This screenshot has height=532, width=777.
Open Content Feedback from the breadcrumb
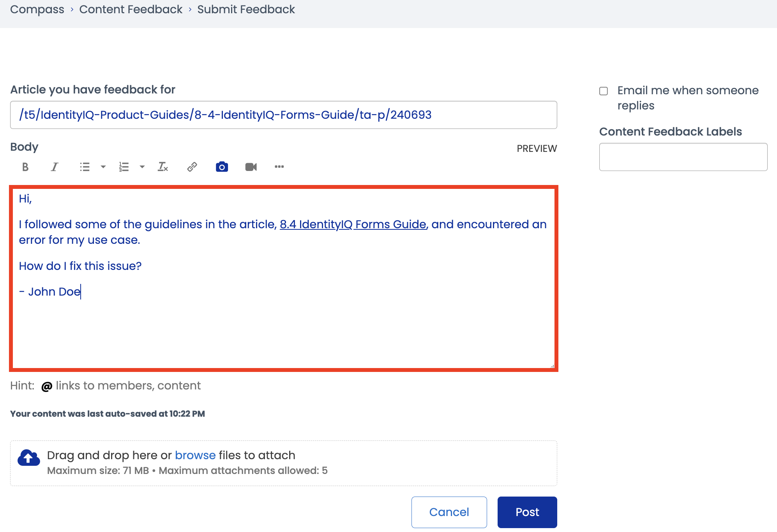[x=131, y=9]
